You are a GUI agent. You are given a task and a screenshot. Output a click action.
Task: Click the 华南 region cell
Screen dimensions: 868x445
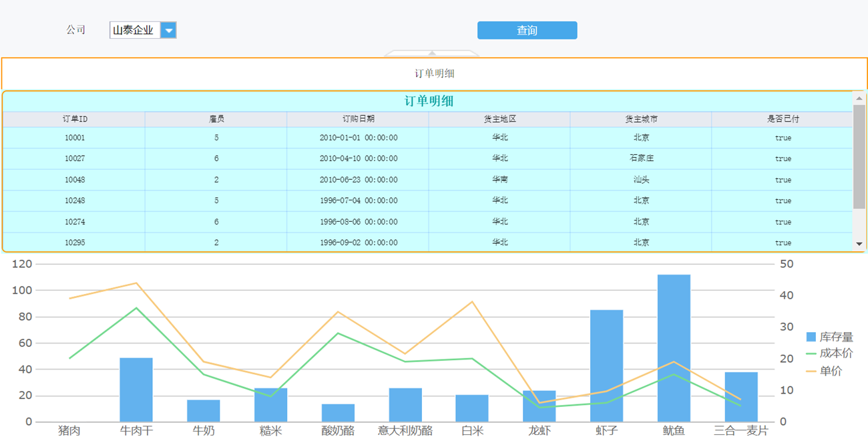500,180
